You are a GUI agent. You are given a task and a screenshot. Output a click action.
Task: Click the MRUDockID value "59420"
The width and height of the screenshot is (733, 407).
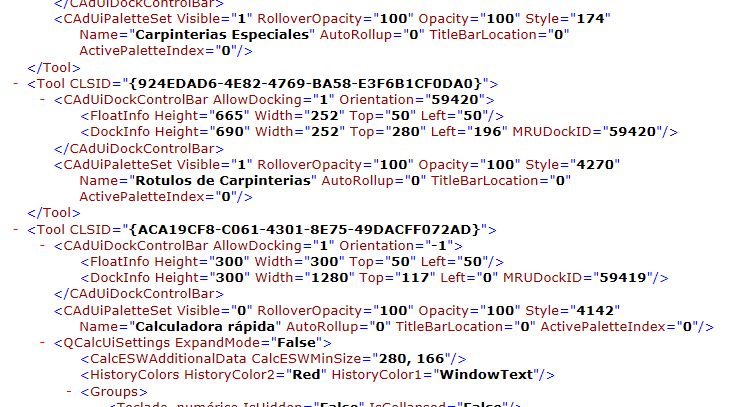632,132
